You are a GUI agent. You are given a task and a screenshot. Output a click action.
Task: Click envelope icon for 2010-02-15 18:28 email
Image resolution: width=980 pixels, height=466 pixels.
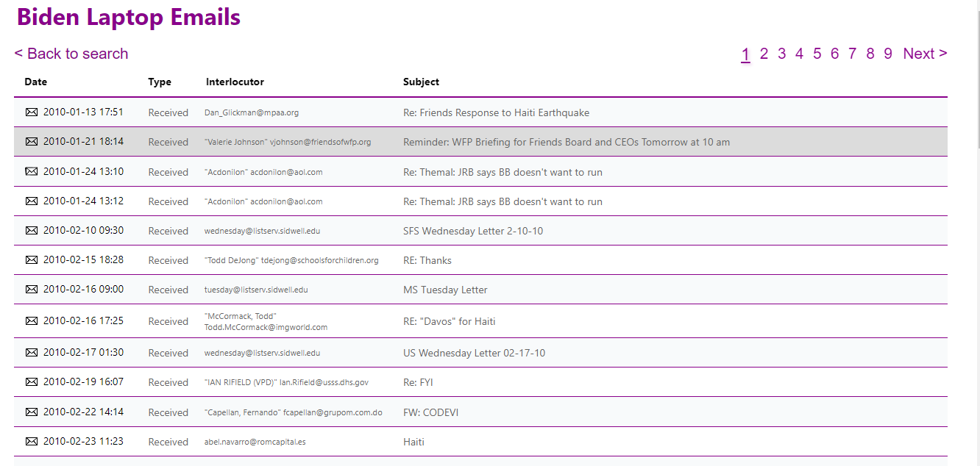pos(32,259)
